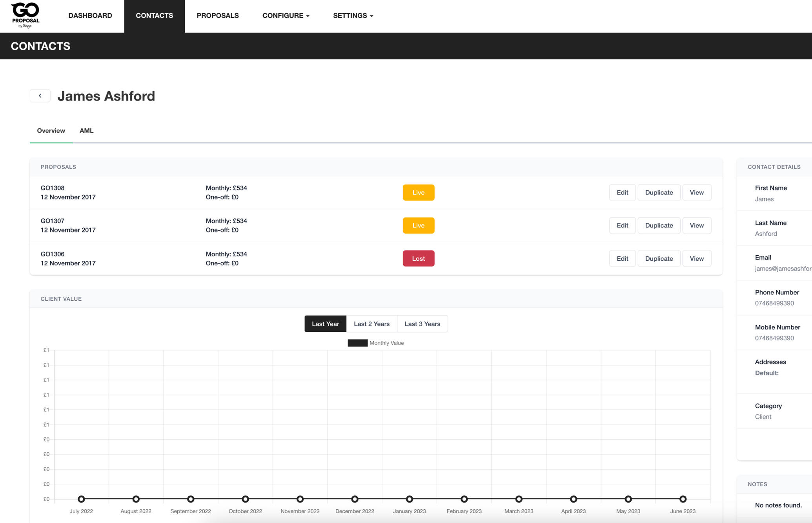This screenshot has width=812, height=523.
Task: Select the Overview tab
Action: click(x=51, y=131)
